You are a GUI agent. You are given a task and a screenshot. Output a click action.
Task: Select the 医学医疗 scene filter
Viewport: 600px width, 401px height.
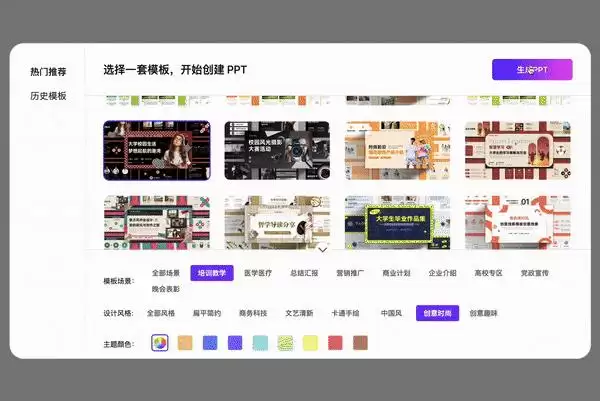point(258,273)
